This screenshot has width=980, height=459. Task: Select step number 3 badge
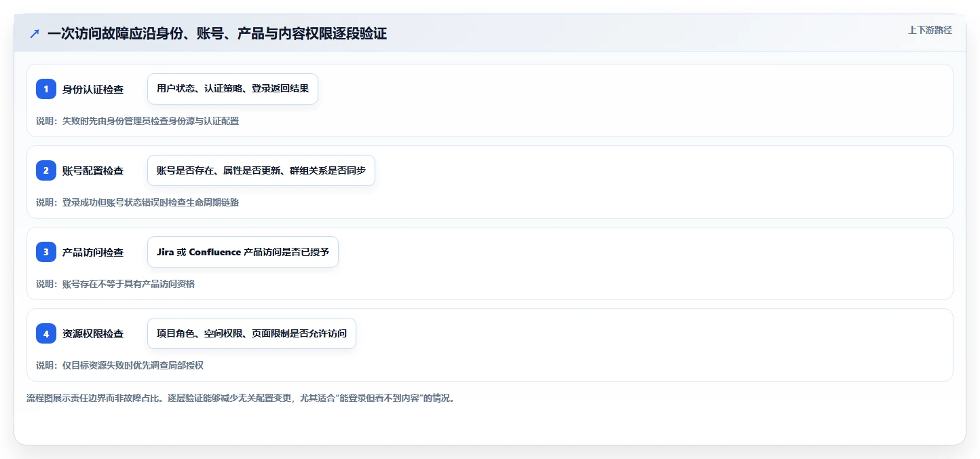point(46,252)
